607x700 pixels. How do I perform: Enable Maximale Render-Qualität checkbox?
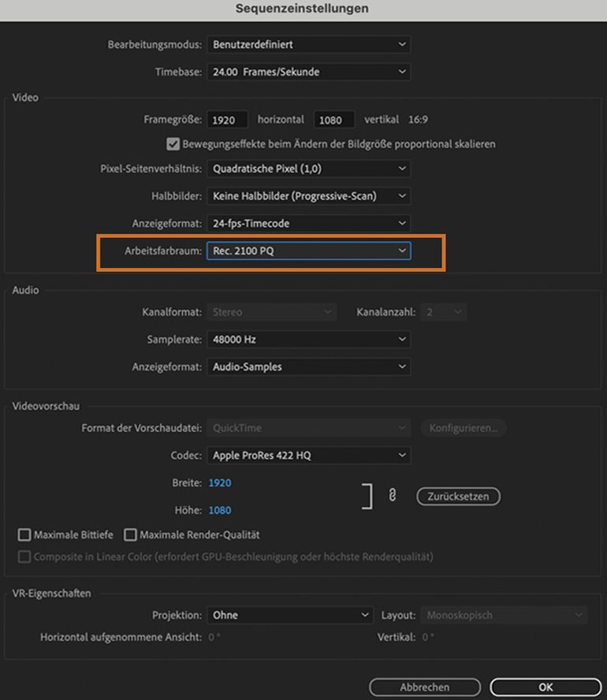(x=130, y=535)
